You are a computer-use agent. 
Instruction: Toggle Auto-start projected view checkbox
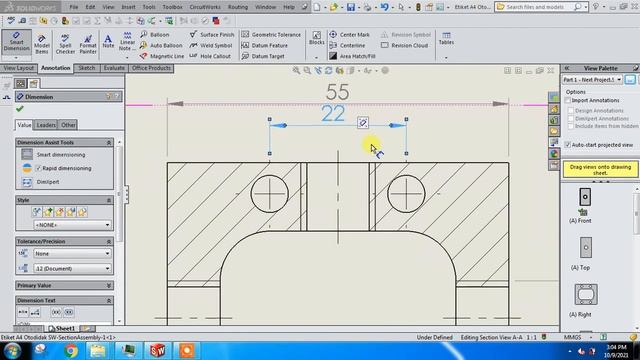click(x=567, y=145)
